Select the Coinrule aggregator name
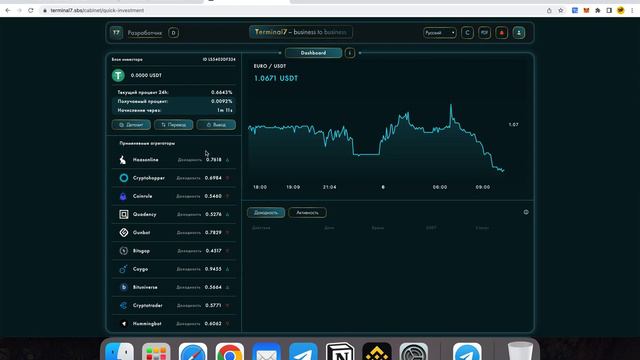 tap(142, 196)
